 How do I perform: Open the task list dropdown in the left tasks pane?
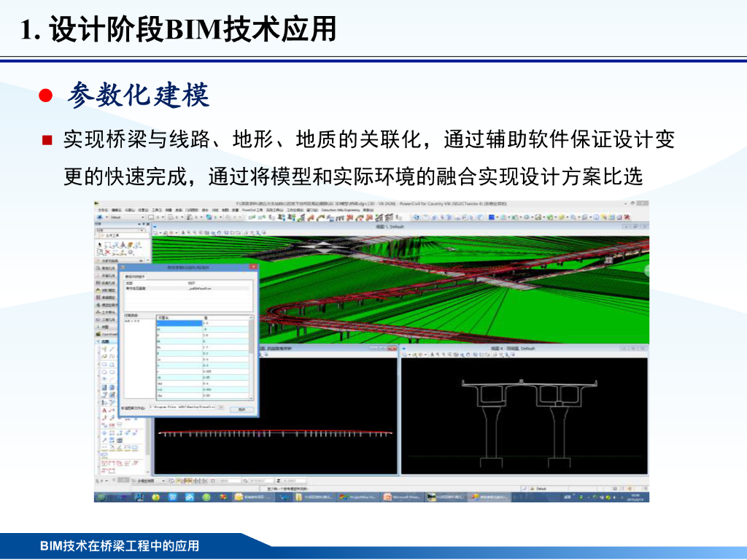[121, 230]
